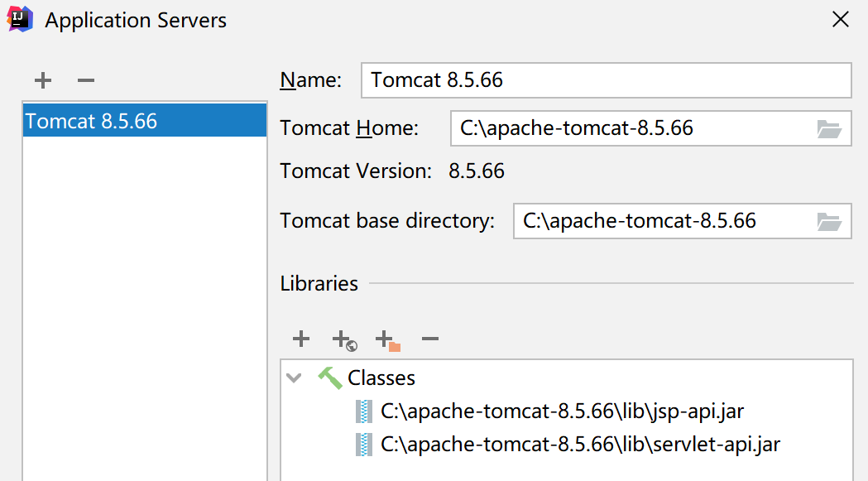868x481 pixels.
Task: Remove the selected application server
Action: [86, 80]
